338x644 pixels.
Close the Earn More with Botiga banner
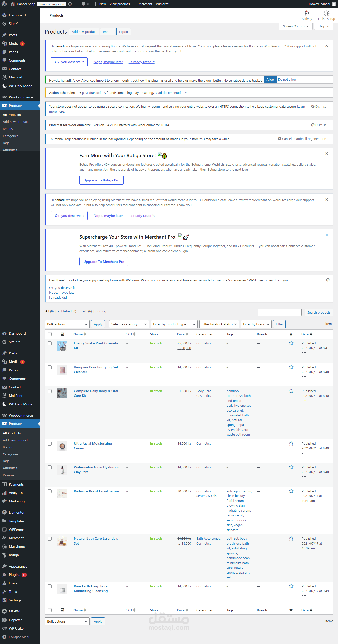(326, 154)
